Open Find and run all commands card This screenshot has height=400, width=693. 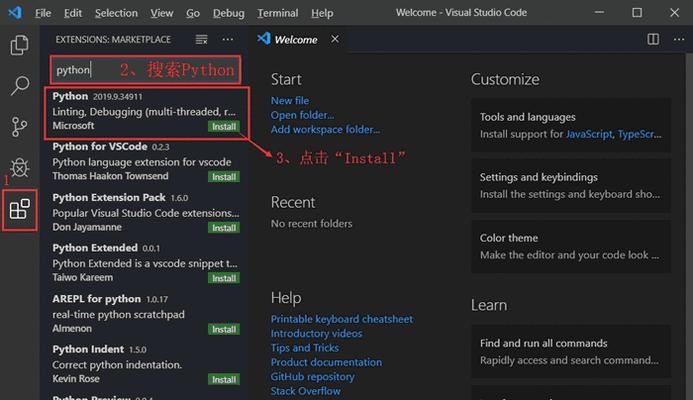point(571,351)
